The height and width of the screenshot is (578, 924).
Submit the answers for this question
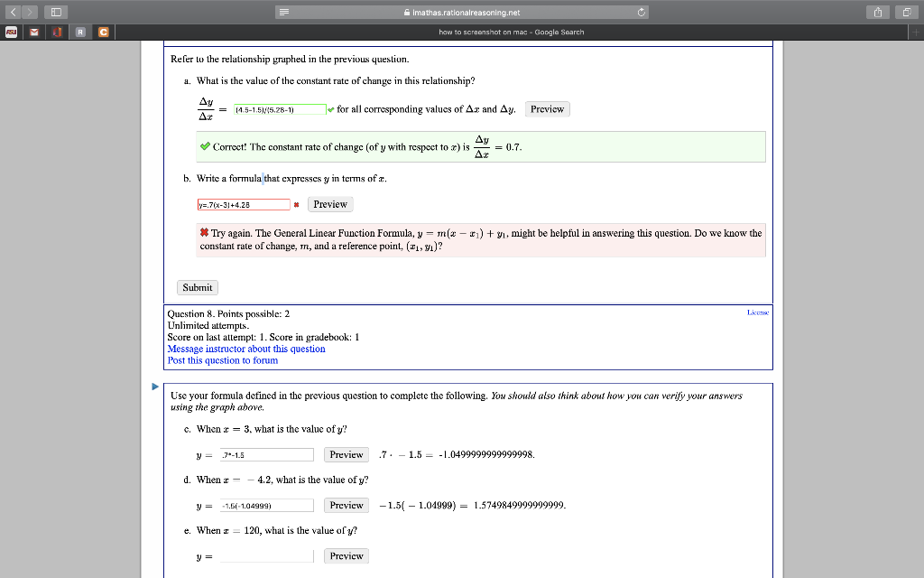[197, 287]
